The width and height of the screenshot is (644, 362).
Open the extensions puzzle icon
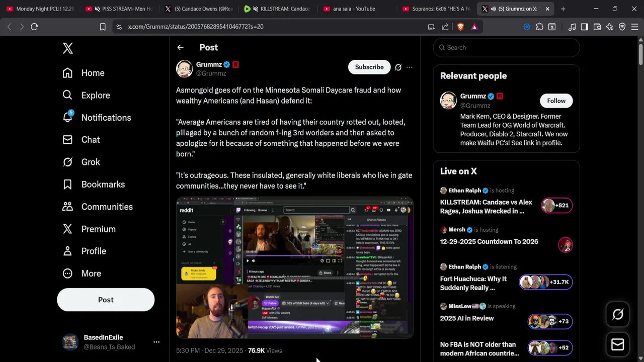click(540, 27)
